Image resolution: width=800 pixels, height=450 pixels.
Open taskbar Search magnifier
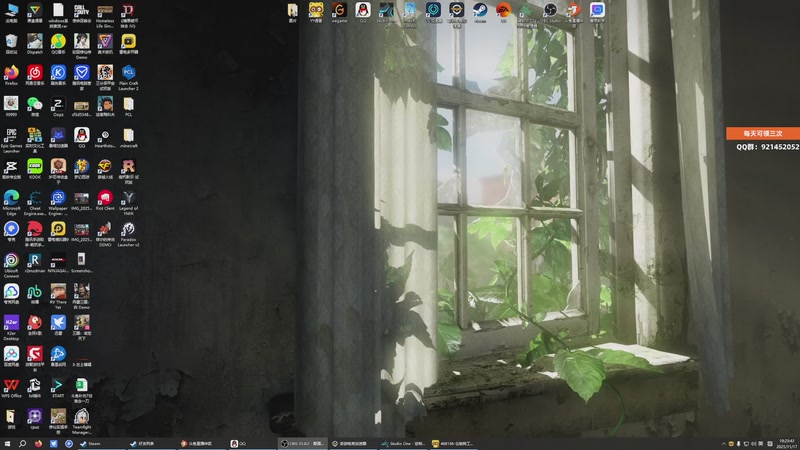pyautogui.click(x=22, y=444)
